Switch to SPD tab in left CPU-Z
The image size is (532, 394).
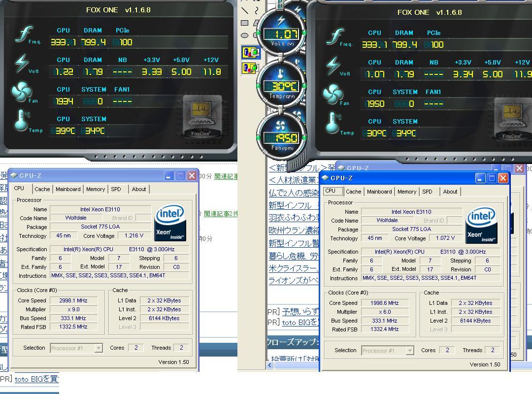tap(116, 189)
